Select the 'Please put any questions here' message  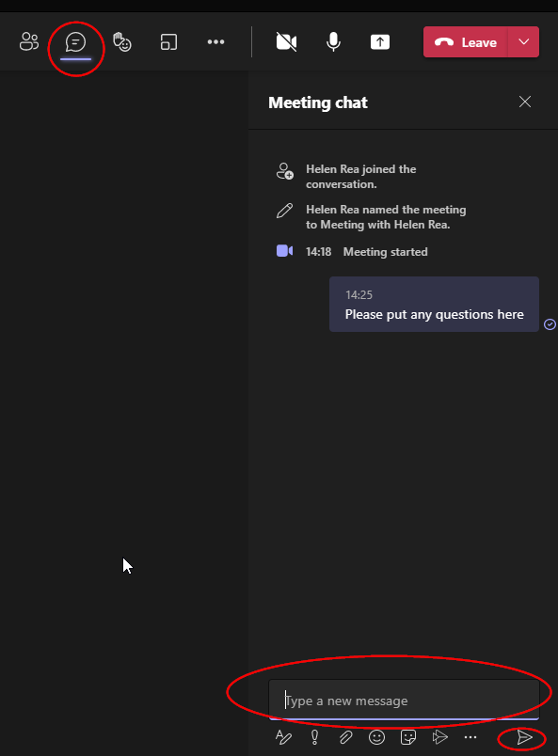(434, 305)
